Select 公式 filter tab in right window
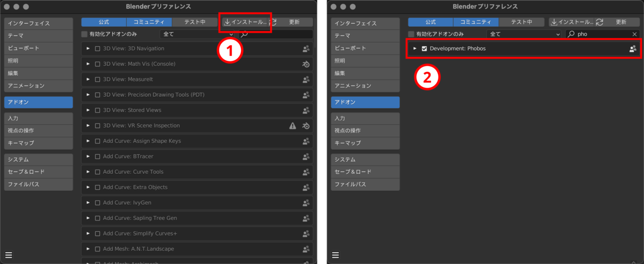Image resolution: width=644 pixels, height=264 pixels. tap(430, 22)
